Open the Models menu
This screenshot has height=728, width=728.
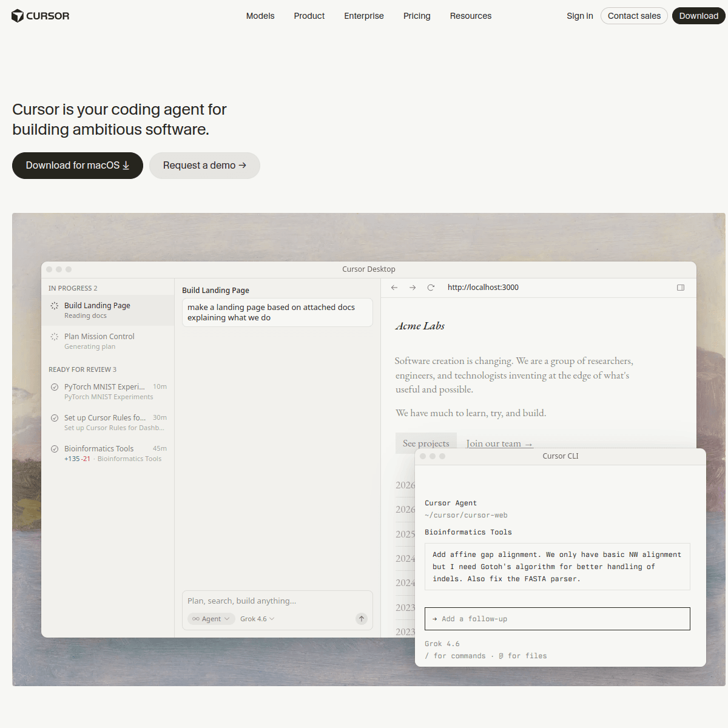pos(260,16)
